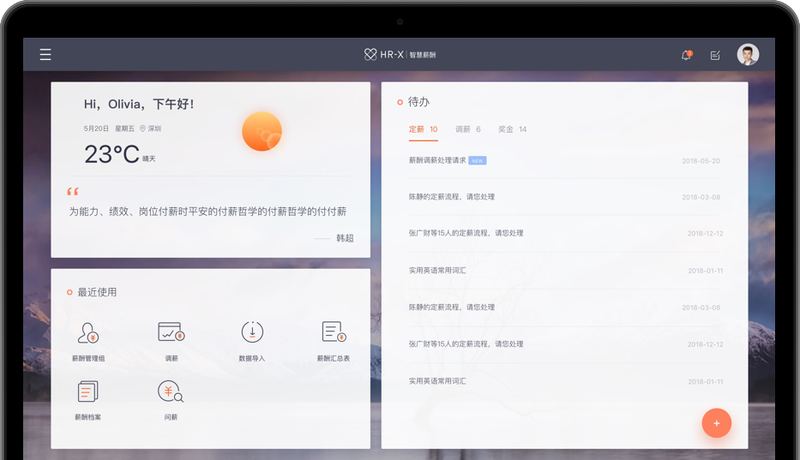Open the hamburger menu icon

point(45,55)
